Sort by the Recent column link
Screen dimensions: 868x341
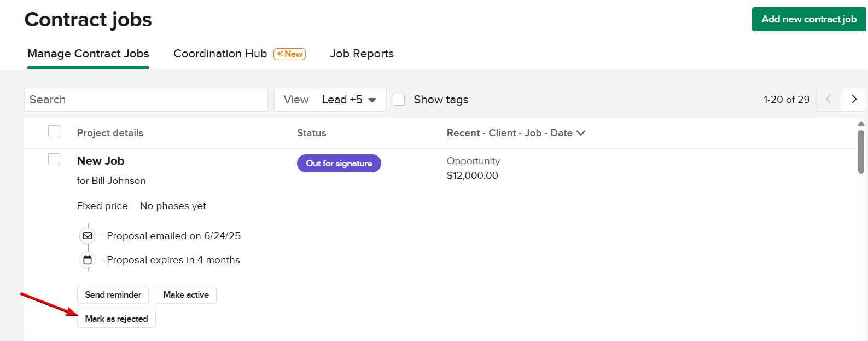click(463, 133)
